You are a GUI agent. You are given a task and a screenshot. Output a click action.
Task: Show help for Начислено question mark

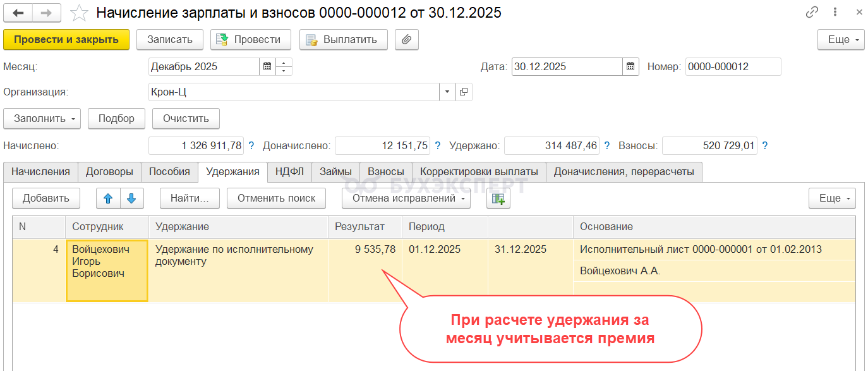(x=251, y=145)
